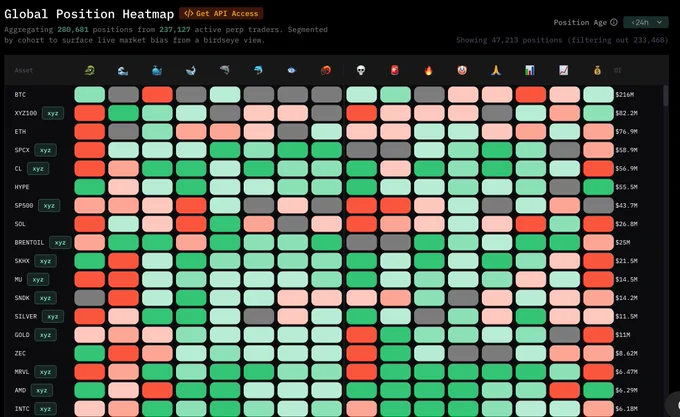Select the red BTC cell under blue whale

(157, 94)
